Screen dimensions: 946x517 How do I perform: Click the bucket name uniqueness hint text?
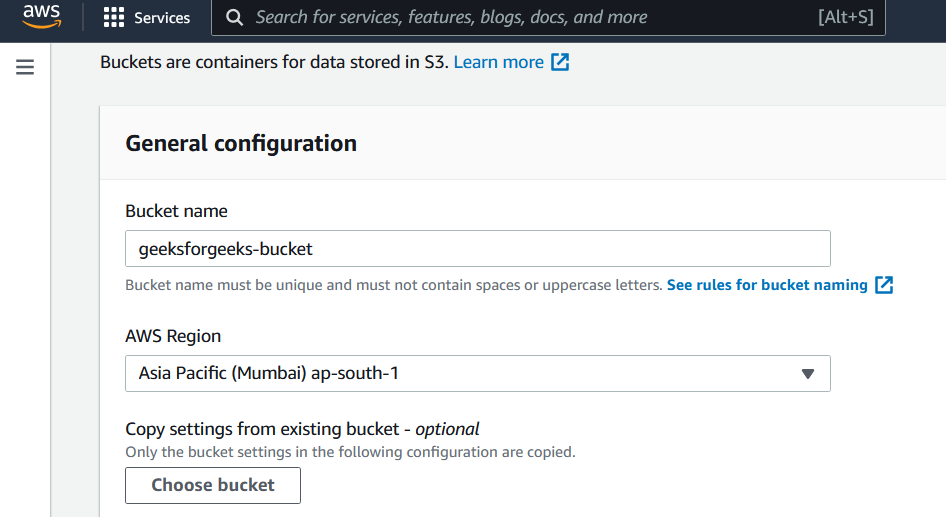(x=393, y=285)
